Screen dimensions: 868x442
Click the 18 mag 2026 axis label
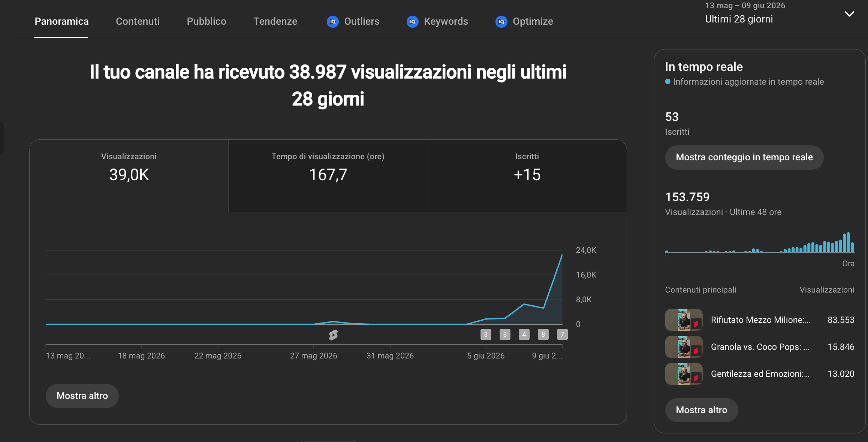[x=141, y=356]
